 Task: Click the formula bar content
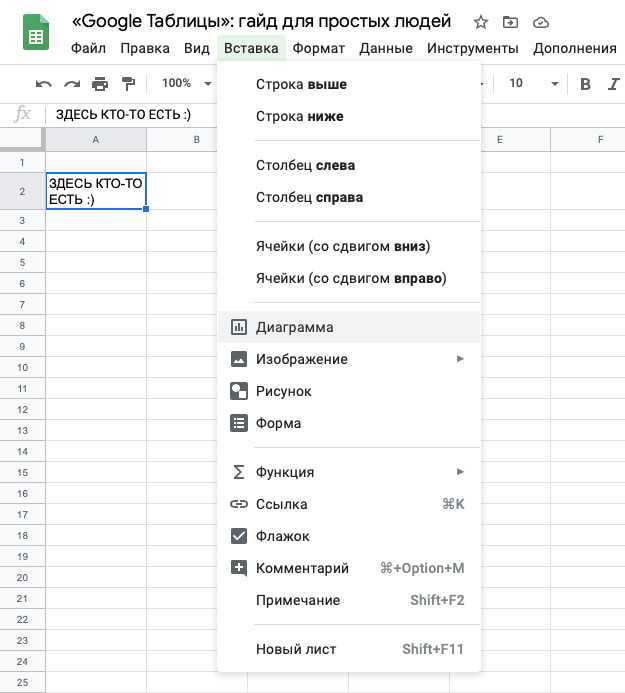(x=123, y=114)
